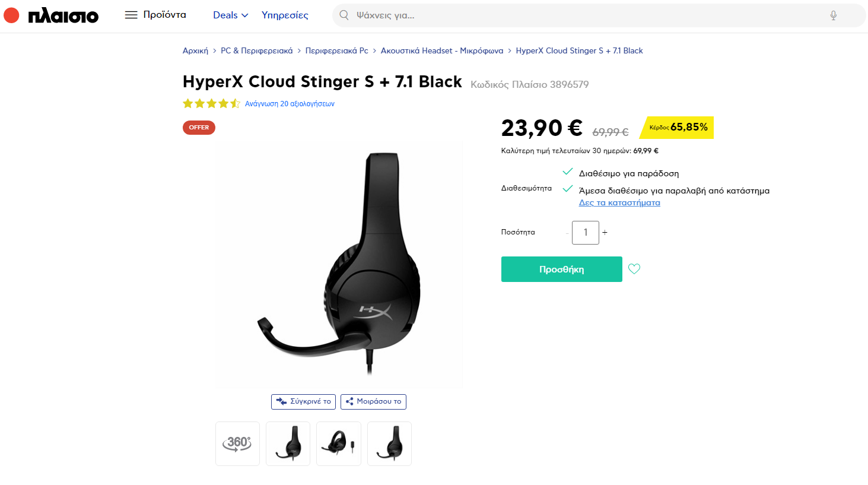The height and width of the screenshot is (485, 868).
Task: Open the Υπηρεσίες menu item
Action: pyautogui.click(x=285, y=15)
